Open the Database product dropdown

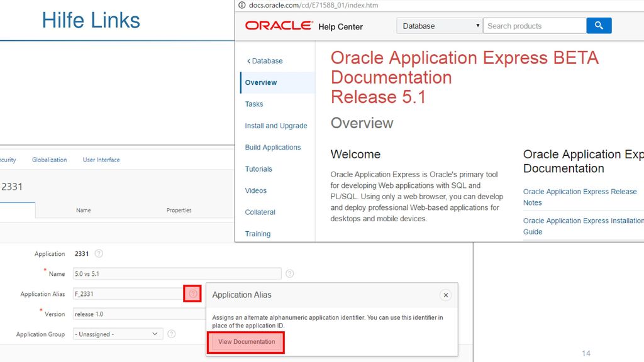coord(440,26)
